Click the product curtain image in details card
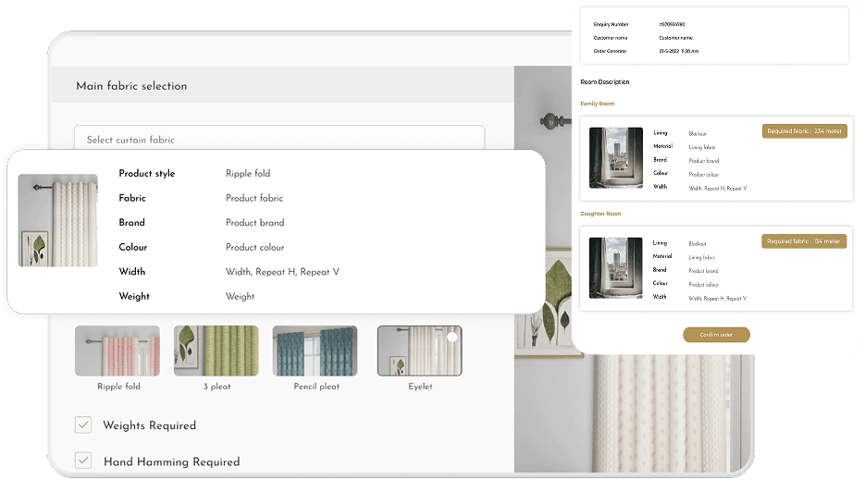This screenshot has height=504, width=865. [x=58, y=220]
